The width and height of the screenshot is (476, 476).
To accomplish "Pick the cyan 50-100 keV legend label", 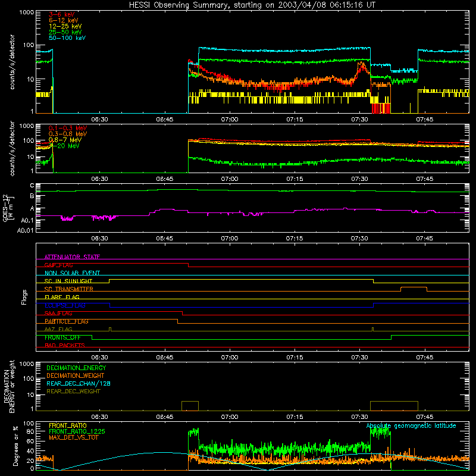I will coord(67,38).
